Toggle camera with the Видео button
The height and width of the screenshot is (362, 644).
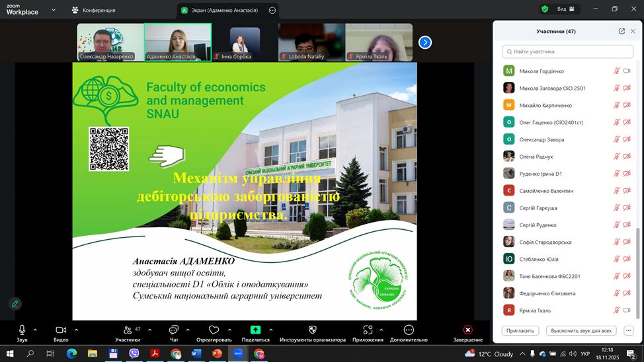[x=61, y=330]
